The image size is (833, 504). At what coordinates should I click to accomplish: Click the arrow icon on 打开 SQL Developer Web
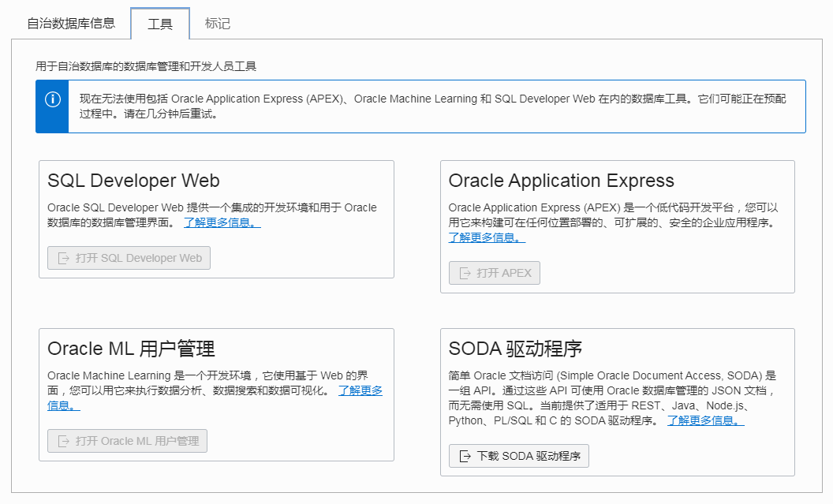[x=64, y=259]
